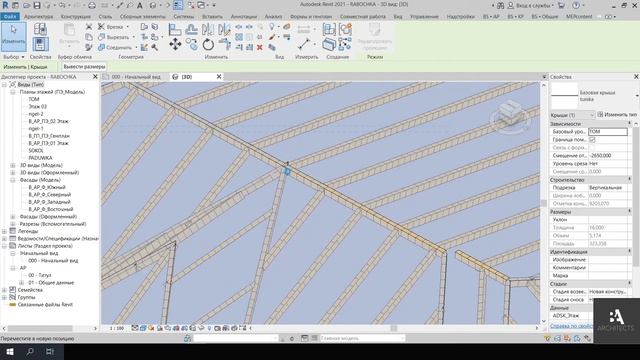Click the red X Delete icon
Screen dimensions: 640x360
click(260, 48)
